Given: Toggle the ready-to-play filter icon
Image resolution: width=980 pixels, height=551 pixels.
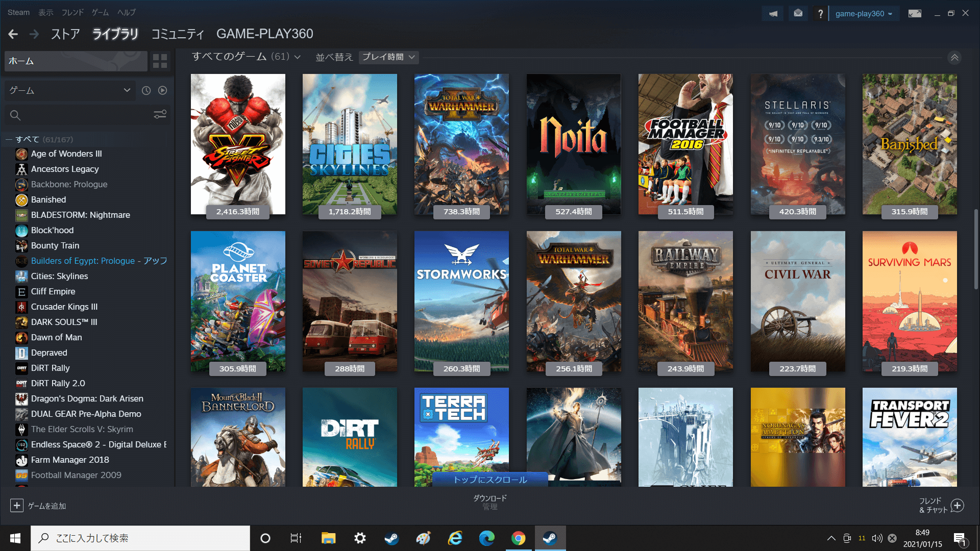Looking at the screenshot, I should [x=162, y=90].
